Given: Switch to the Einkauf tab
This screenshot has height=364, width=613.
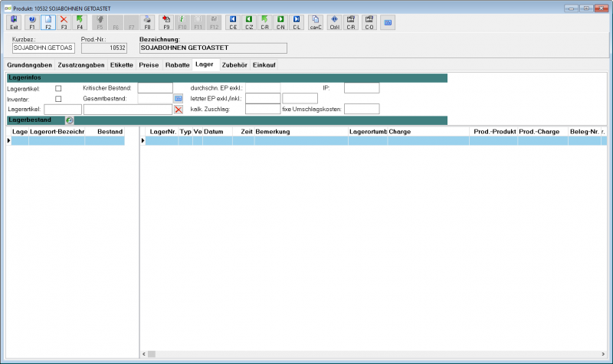Looking at the screenshot, I should 264,65.
